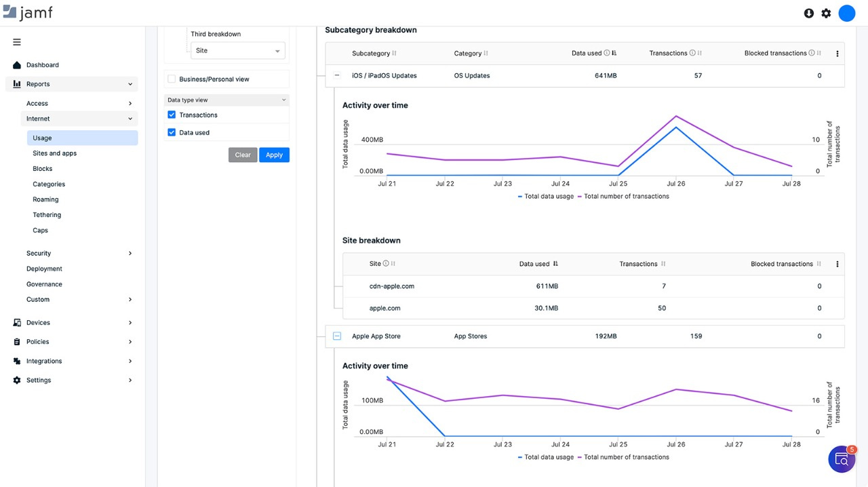The width and height of the screenshot is (868, 487).
Task: Open Subcategory table three-dot options menu
Action: [x=837, y=54]
